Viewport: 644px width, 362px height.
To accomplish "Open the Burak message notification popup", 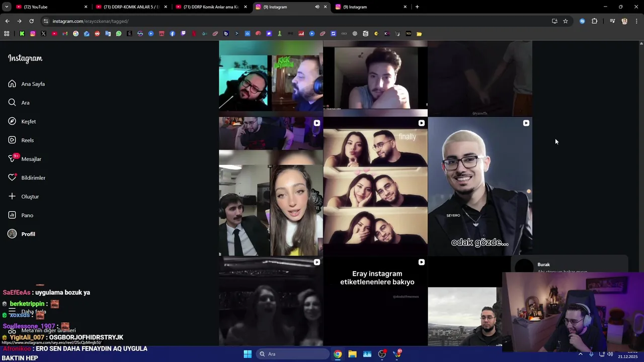I will [569, 265].
